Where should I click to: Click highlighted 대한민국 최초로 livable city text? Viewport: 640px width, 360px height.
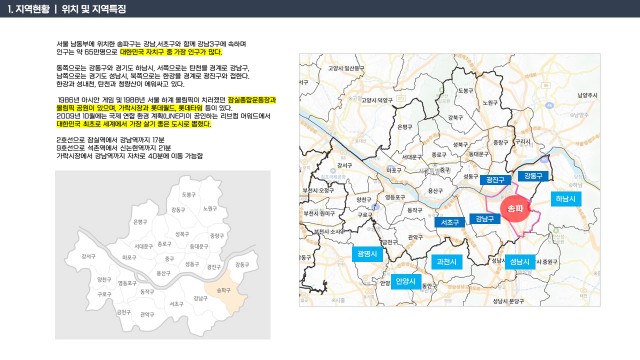[x=134, y=124]
